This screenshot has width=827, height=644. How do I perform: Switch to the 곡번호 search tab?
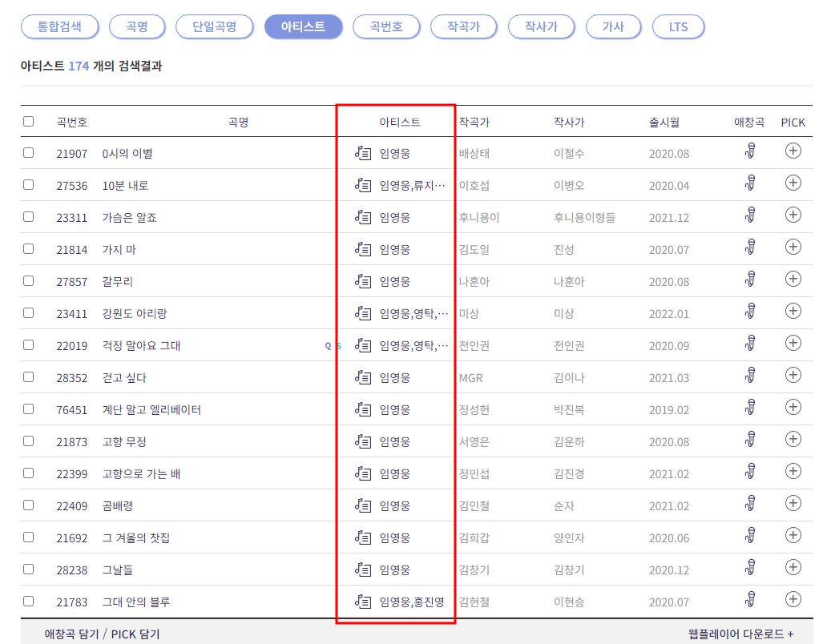pyautogui.click(x=386, y=26)
